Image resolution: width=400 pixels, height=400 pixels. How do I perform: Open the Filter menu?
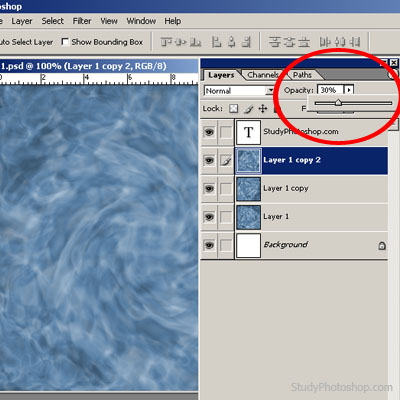(82, 21)
